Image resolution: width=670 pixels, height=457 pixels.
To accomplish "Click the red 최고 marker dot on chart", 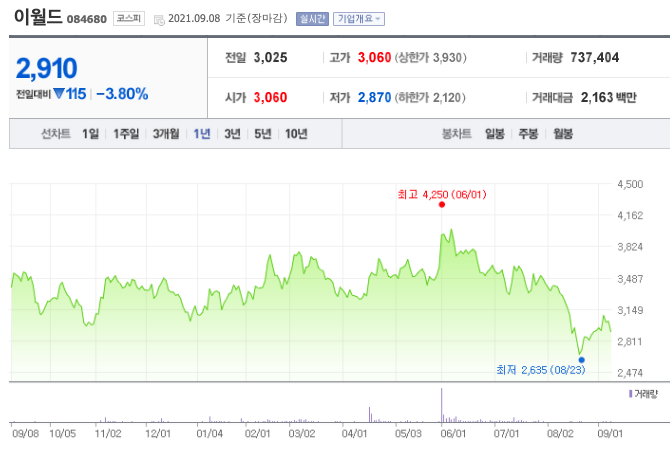I will click(442, 205).
